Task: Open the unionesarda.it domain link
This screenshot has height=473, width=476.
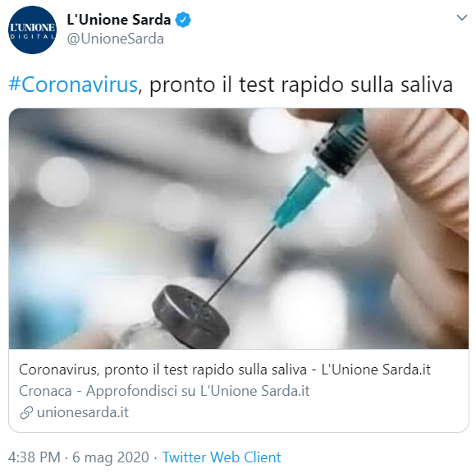Action: pyautogui.click(x=83, y=412)
